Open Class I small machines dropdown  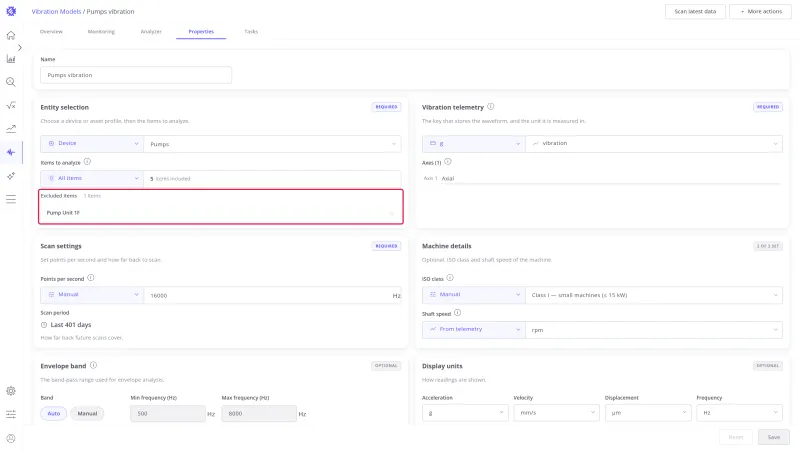tap(654, 295)
